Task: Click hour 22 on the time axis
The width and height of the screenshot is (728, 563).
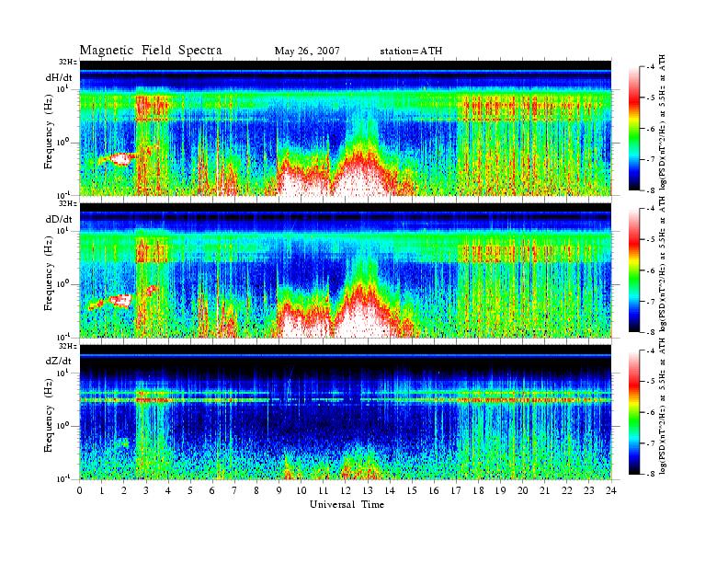Action: [567, 491]
